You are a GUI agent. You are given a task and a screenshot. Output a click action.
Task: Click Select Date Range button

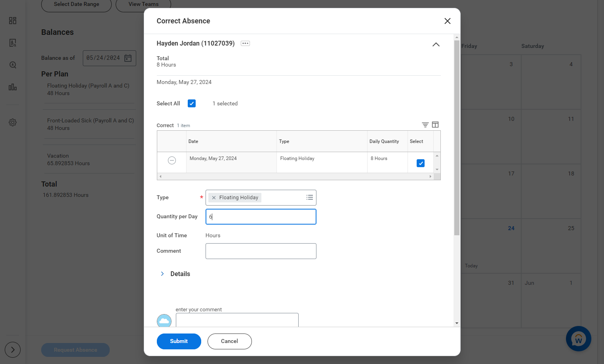pos(76,4)
